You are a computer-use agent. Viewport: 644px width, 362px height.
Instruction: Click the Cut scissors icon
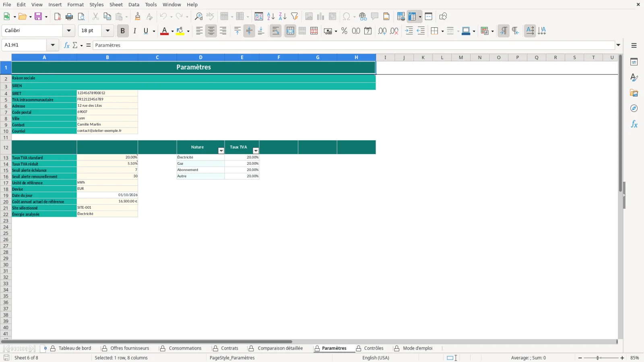coord(95,16)
